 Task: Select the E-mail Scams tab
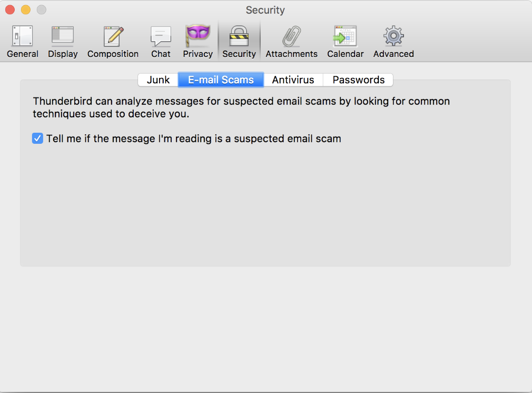click(x=221, y=80)
